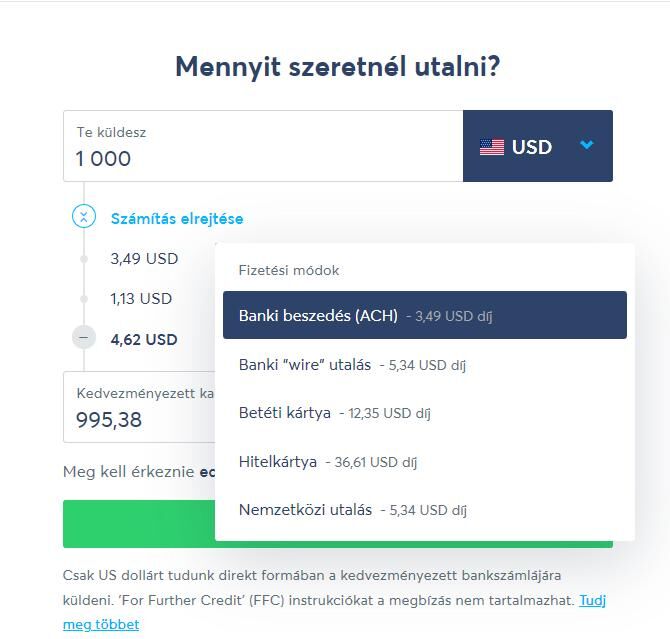Screen dimensions: 670x639
Task: Open the Tudj meg többet link
Action: 334,612
